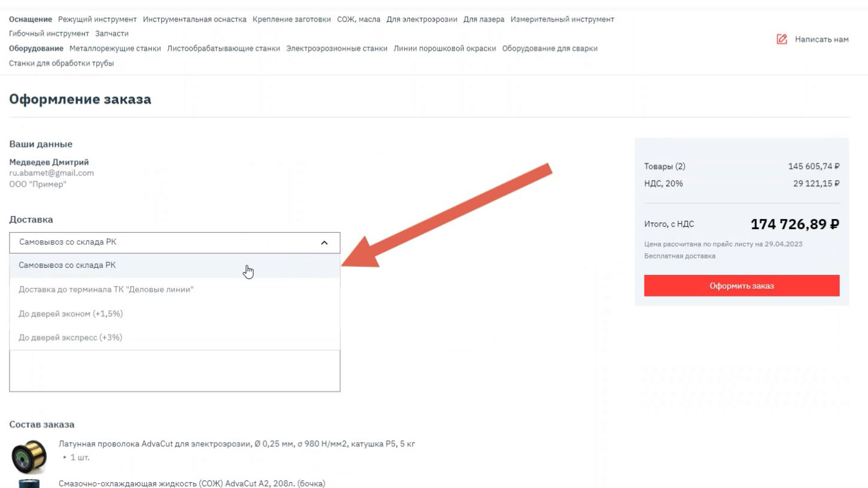Click the email ru.abamet@gmail.com
The height and width of the screenshot is (488, 868).
coord(51,173)
